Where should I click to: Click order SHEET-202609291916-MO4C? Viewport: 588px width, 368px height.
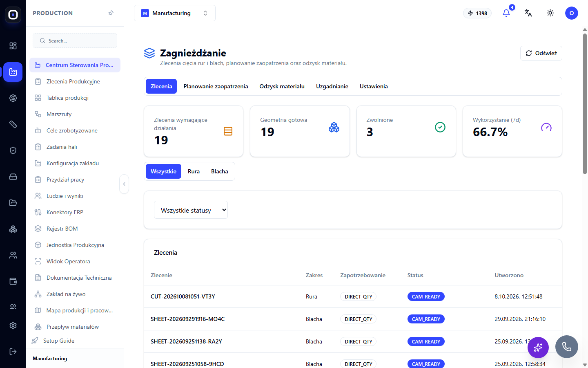point(187,319)
